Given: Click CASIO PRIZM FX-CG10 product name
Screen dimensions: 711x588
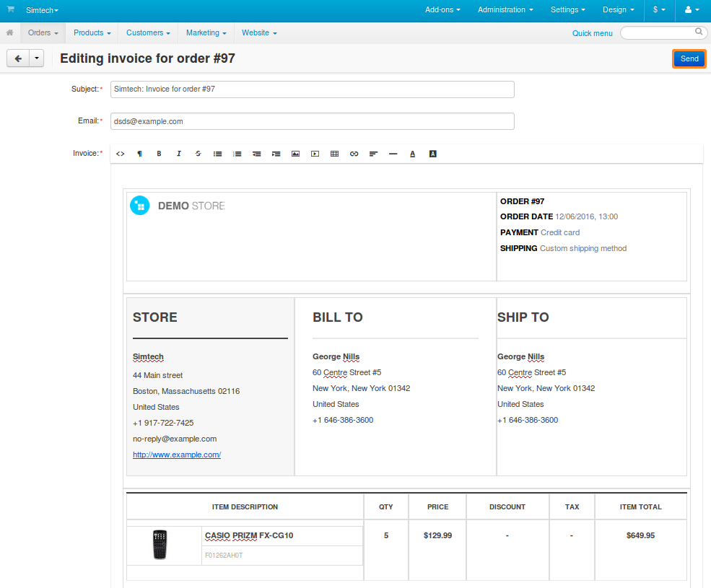Looking at the screenshot, I should [249, 535].
